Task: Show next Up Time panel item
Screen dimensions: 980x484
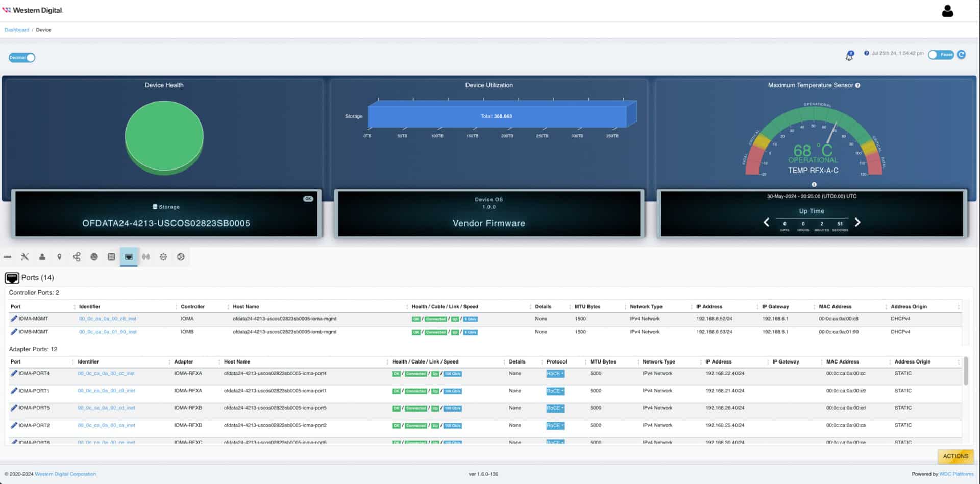Action: point(857,222)
